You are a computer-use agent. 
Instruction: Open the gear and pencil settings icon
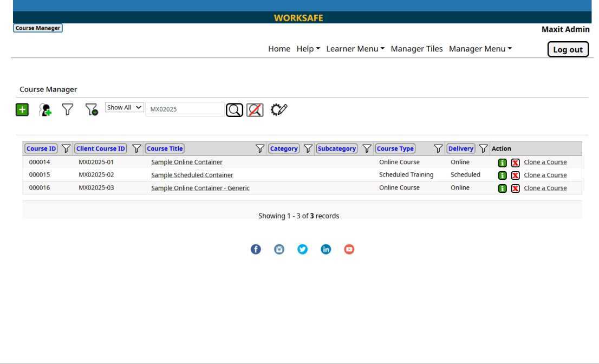(x=279, y=109)
